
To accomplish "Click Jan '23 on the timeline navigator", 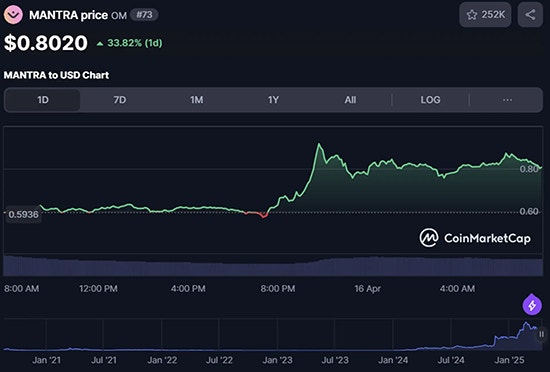I will [277, 360].
